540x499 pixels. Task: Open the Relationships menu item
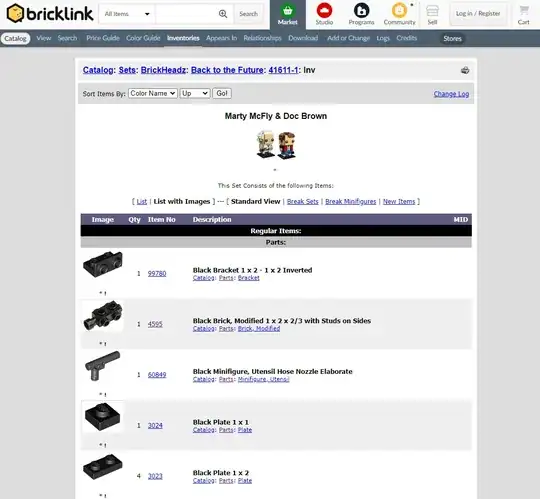[262, 38]
